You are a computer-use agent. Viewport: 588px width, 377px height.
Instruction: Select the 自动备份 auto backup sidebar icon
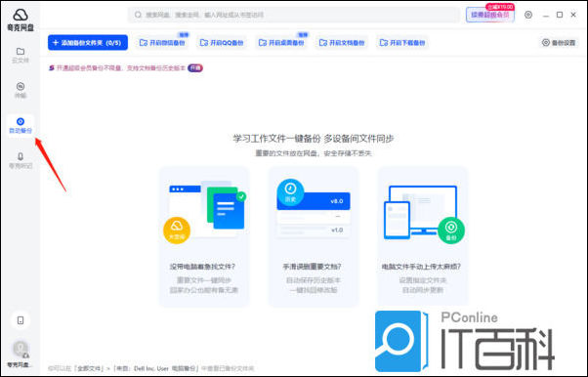click(x=21, y=125)
